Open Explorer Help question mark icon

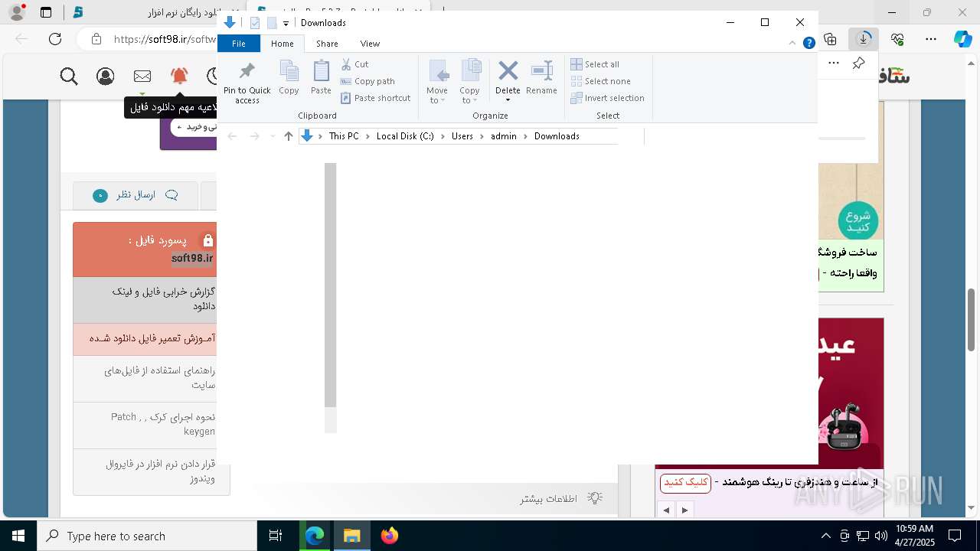(x=808, y=44)
